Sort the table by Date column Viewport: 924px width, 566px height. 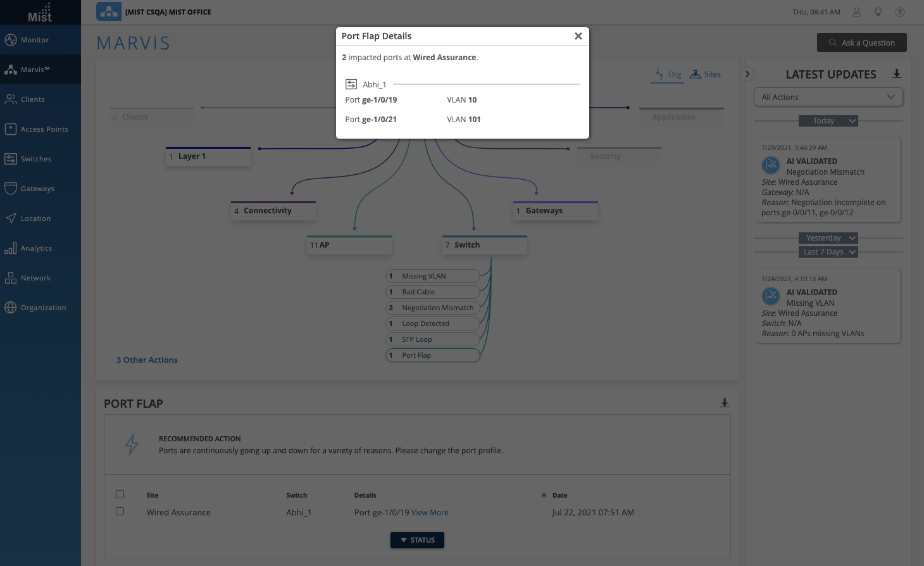click(x=559, y=495)
